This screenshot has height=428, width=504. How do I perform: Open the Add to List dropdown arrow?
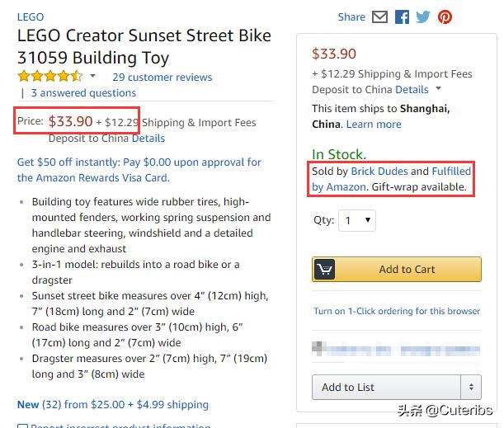(x=471, y=387)
